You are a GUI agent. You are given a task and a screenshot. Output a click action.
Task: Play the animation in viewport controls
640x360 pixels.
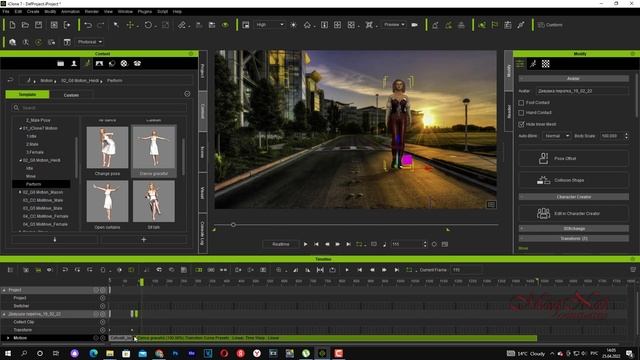pos(305,244)
